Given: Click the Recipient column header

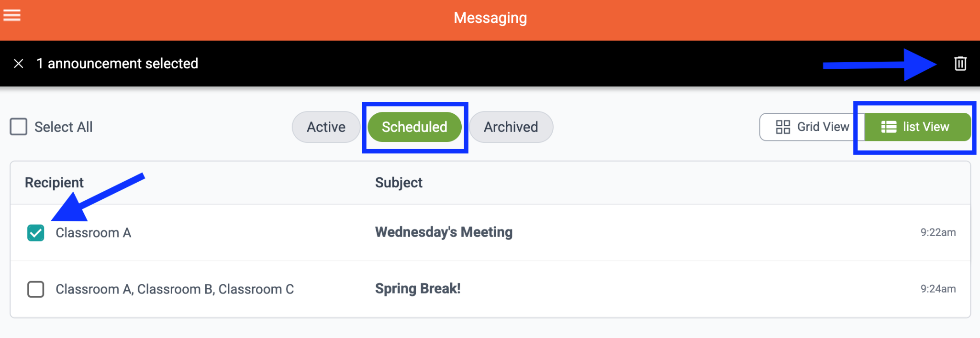Looking at the screenshot, I should point(54,183).
